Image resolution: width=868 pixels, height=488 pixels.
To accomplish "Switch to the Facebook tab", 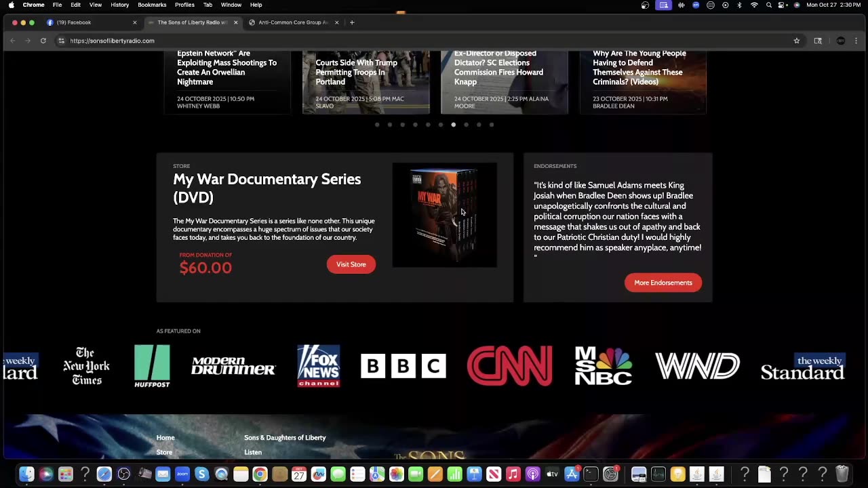I will [92, 22].
